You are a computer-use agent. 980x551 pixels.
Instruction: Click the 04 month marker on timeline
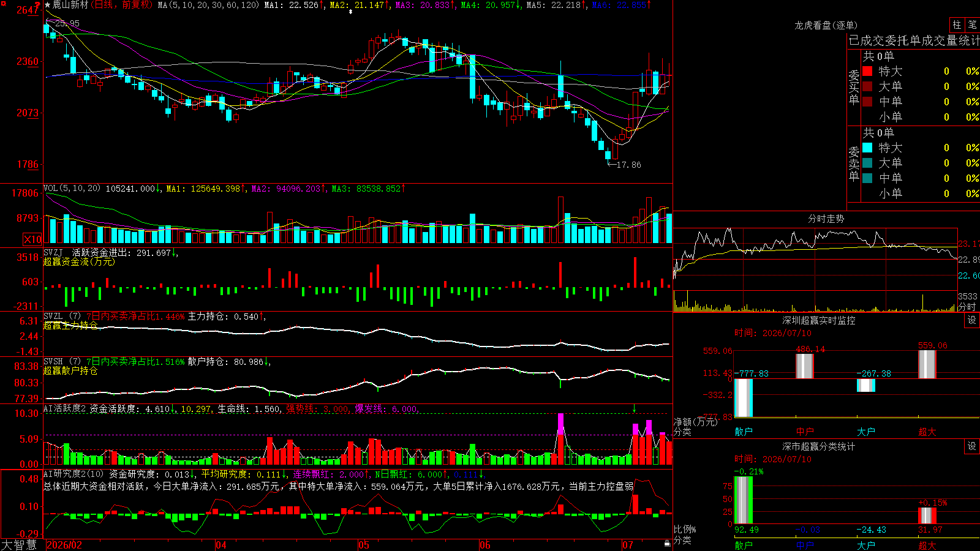(221, 545)
